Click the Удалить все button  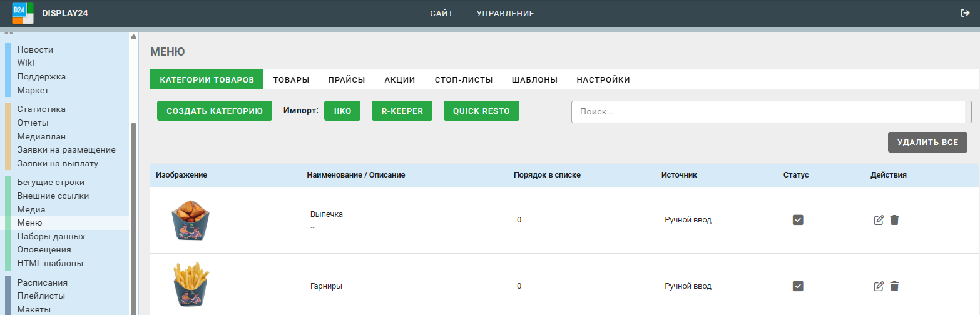(927, 142)
